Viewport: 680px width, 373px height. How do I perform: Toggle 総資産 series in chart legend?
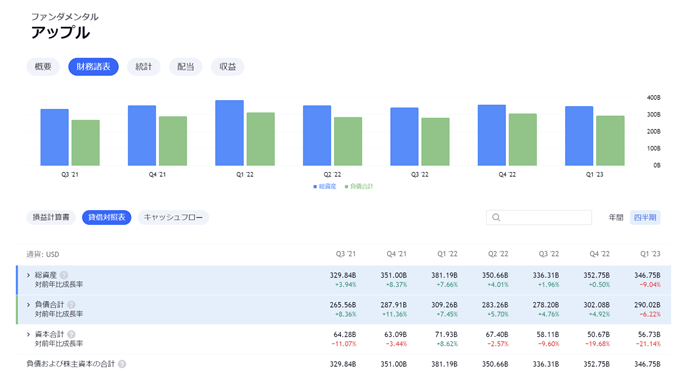coord(325,186)
